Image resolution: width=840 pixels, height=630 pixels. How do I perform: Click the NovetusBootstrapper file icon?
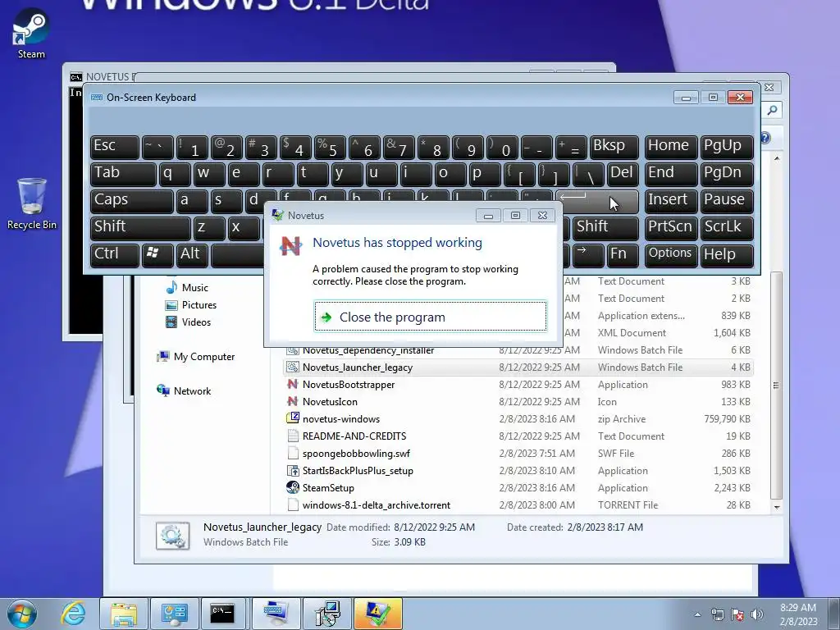[293, 384]
